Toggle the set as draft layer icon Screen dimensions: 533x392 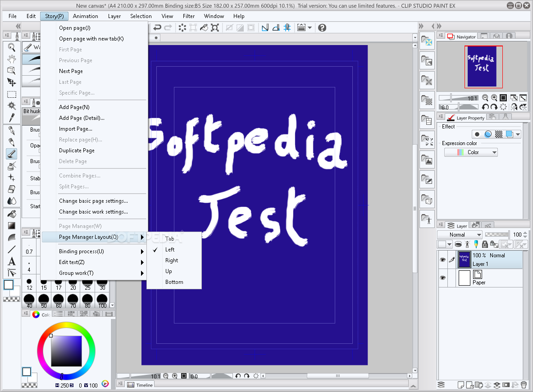pos(476,244)
